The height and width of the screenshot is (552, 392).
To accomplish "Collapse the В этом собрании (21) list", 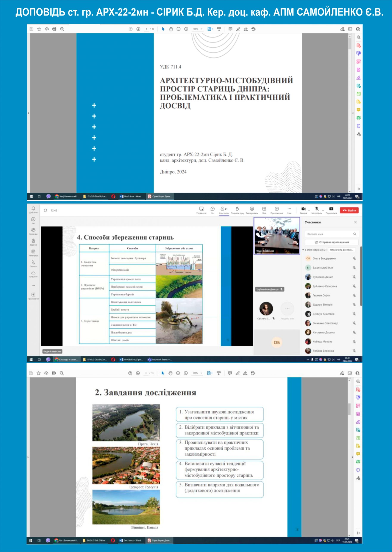I will coord(303,250).
